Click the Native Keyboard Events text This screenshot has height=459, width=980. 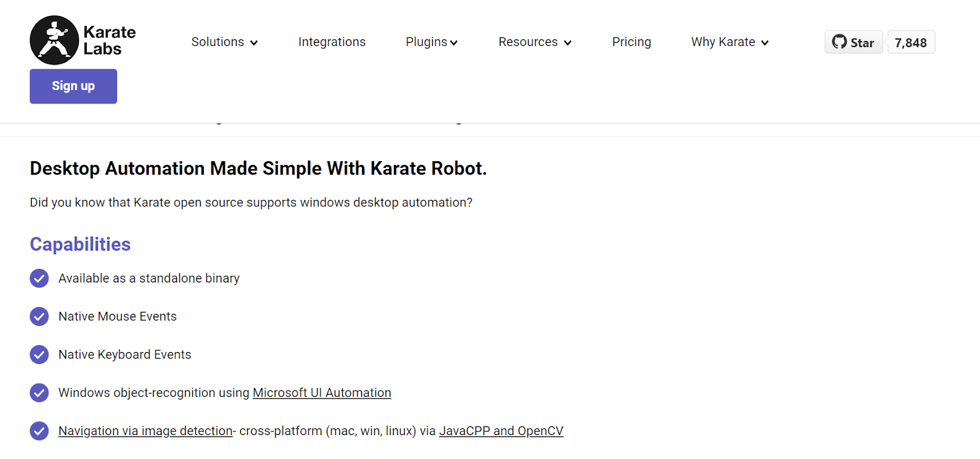pos(125,354)
